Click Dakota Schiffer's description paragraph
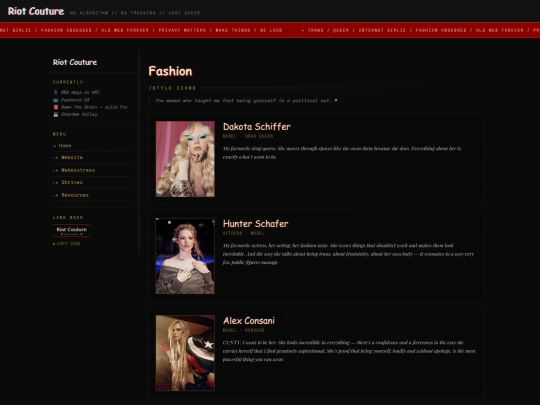Image resolution: width=540 pixels, height=405 pixels. [342, 153]
